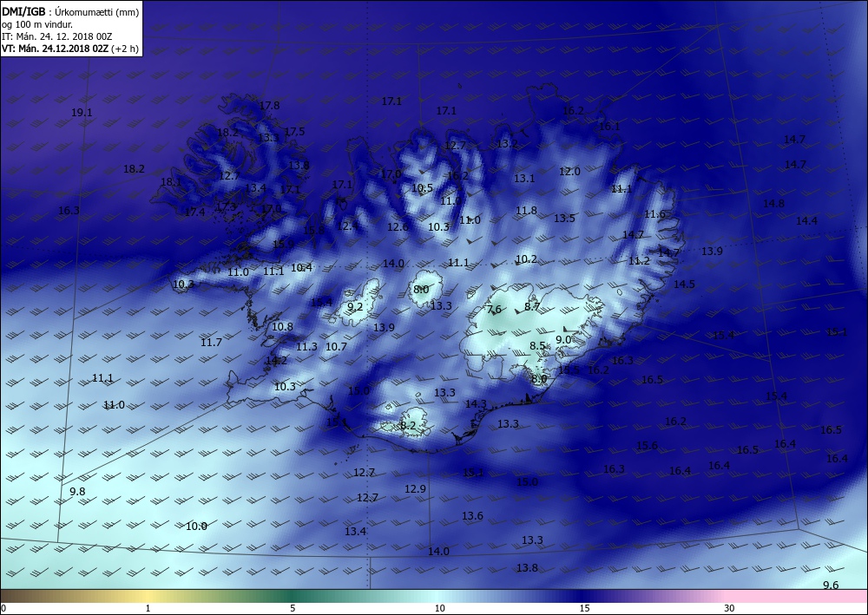Click the map value '9.8'
The height and width of the screenshot is (615, 868).
[x=77, y=492]
